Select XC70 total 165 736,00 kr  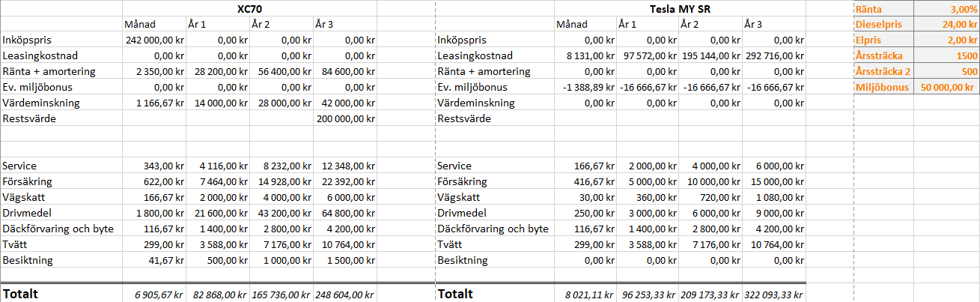click(x=281, y=294)
